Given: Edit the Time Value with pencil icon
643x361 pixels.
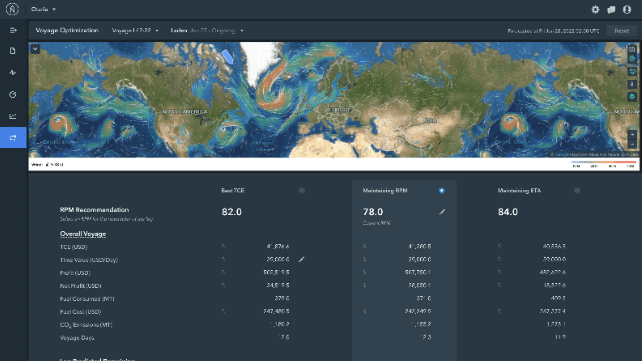Looking at the screenshot, I should (301, 260).
